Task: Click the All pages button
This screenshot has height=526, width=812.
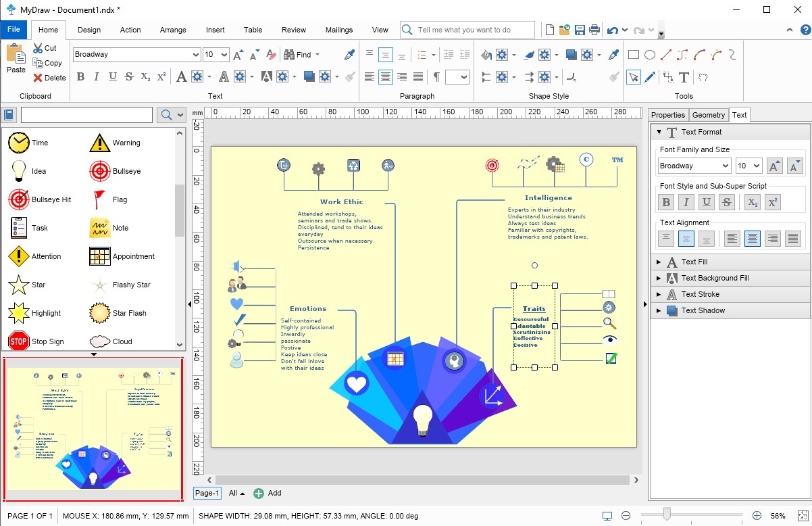Action: tap(236, 493)
